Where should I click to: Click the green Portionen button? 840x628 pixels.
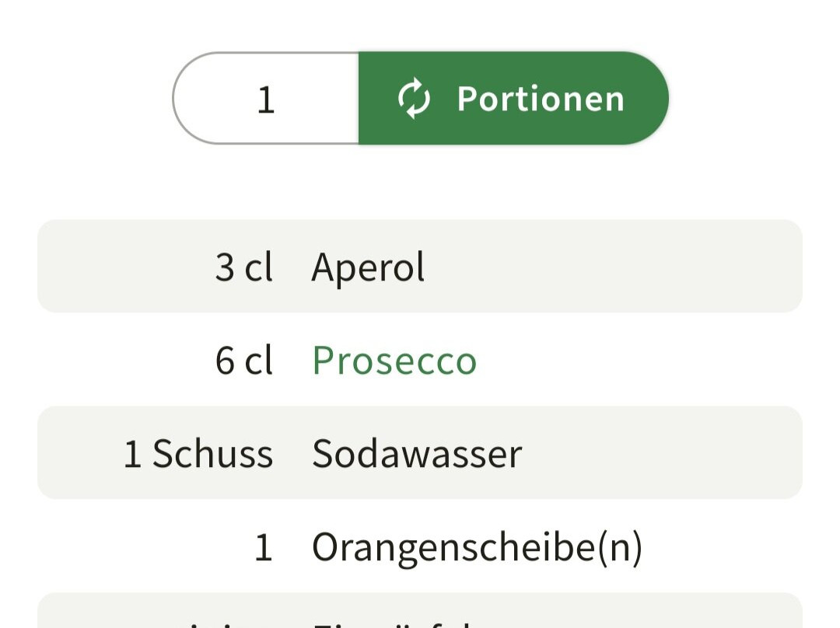514,98
